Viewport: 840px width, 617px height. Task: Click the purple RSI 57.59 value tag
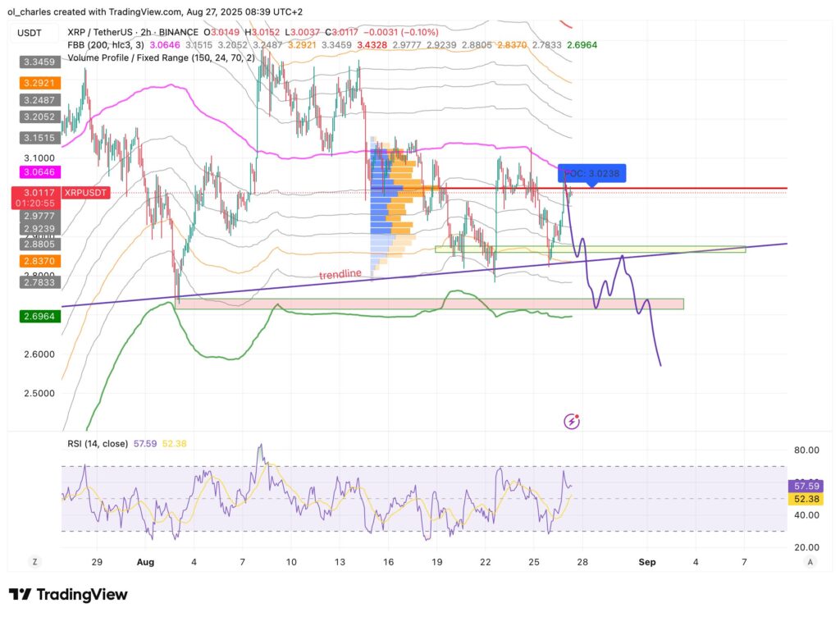pyautogui.click(x=801, y=486)
